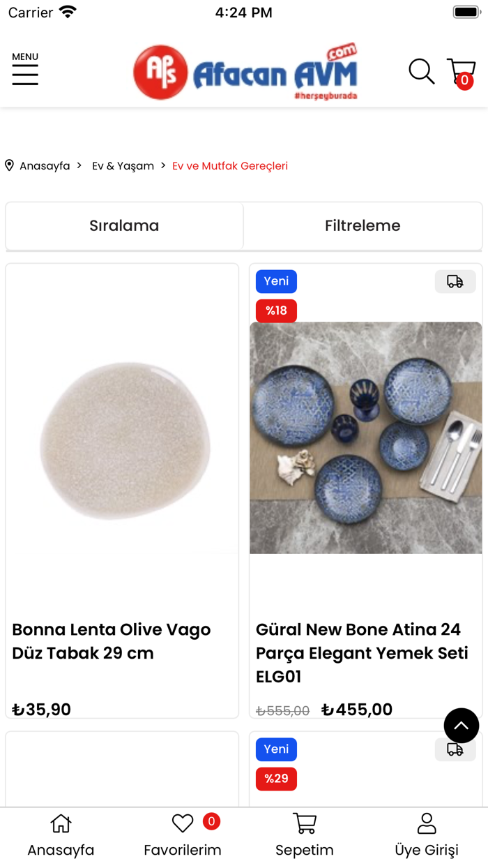488x868 pixels.
Task: Open the shopping cart icon in header
Action: pos(461,73)
